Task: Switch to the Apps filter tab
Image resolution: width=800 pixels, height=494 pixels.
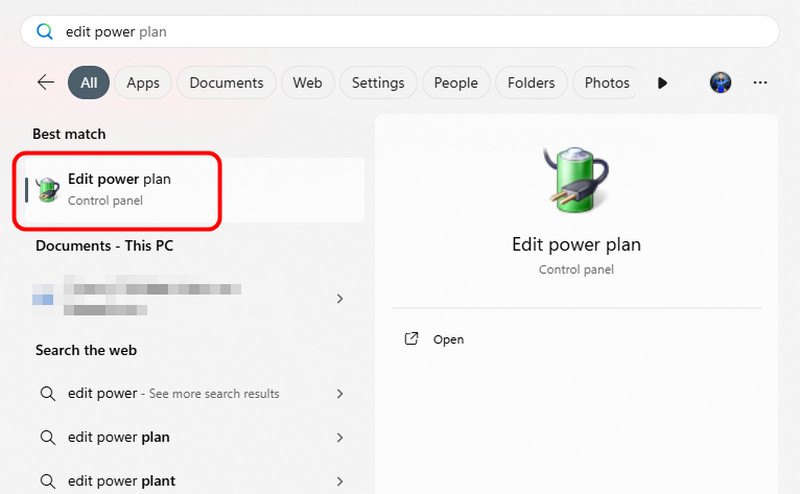Action: click(143, 83)
